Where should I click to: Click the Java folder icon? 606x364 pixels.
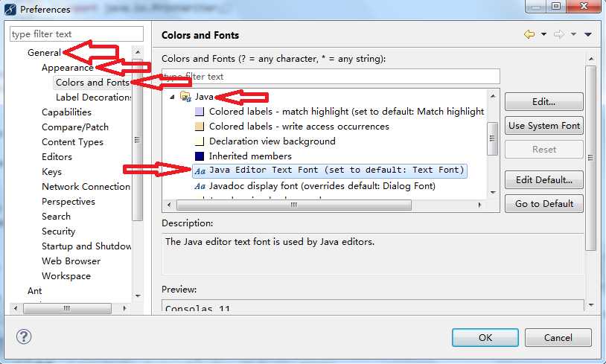point(186,96)
